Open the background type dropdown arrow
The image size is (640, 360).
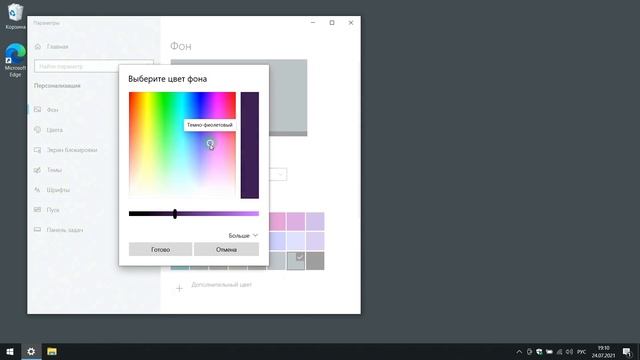coord(280,174)
